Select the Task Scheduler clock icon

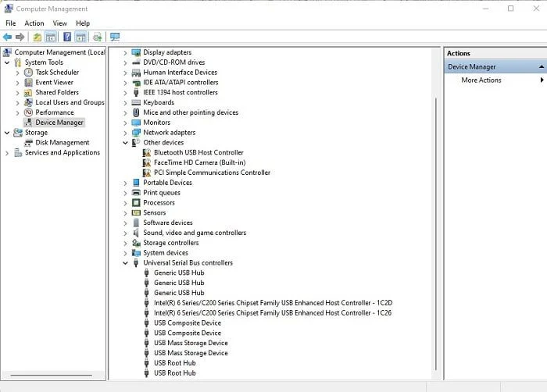[x=29, y=73]
